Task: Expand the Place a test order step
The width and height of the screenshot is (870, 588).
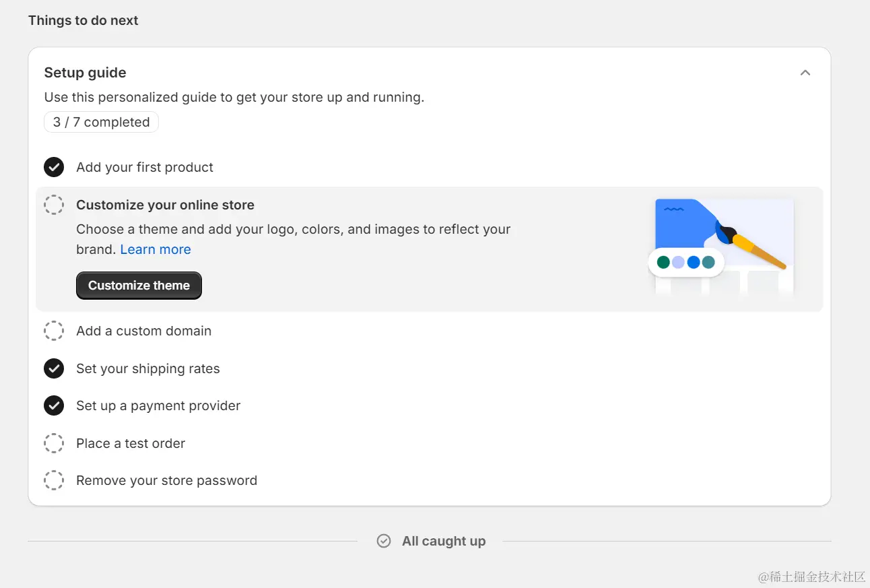Action: (x=131, y=443)
